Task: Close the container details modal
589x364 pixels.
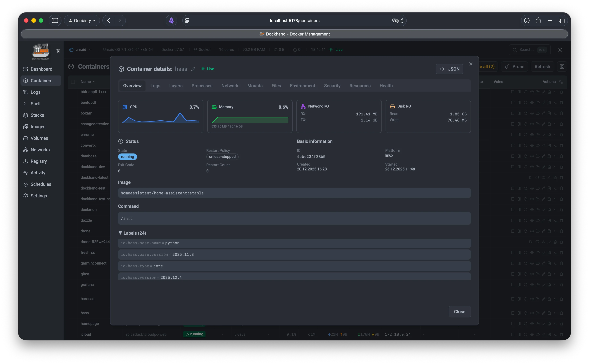Action: (471, 64)
